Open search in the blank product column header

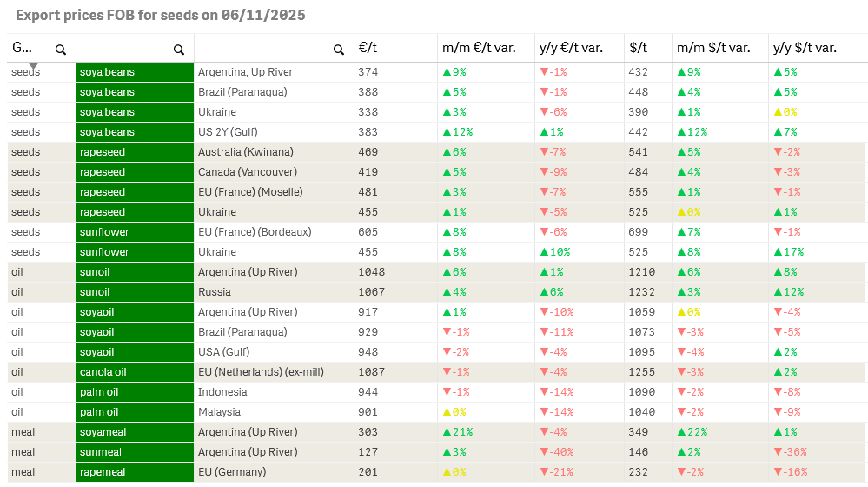(178, 50)
